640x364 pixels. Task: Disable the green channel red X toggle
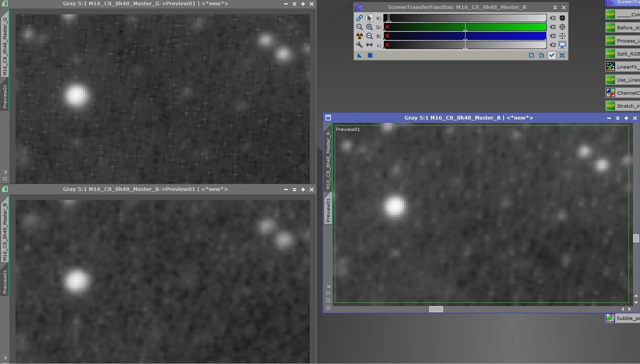pyautogui.click(x=387, y=27)
